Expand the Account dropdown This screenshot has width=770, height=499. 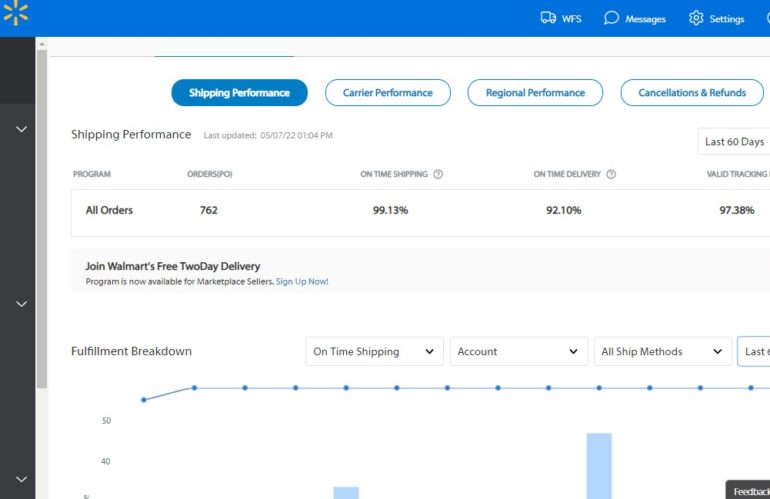click(x=518, y=352)
